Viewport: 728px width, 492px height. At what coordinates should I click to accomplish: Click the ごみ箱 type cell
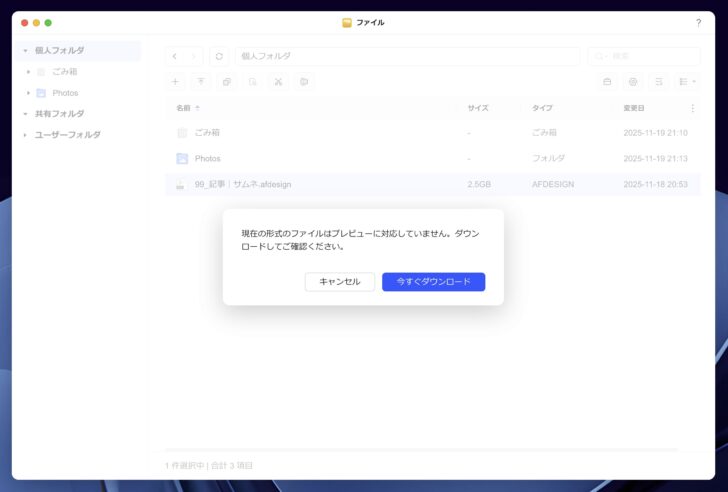(544, 133)
